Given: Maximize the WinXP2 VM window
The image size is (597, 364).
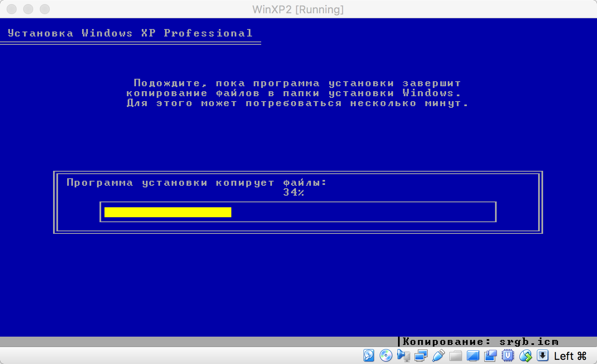Looking at the screenshot, I should coord(45,9).
